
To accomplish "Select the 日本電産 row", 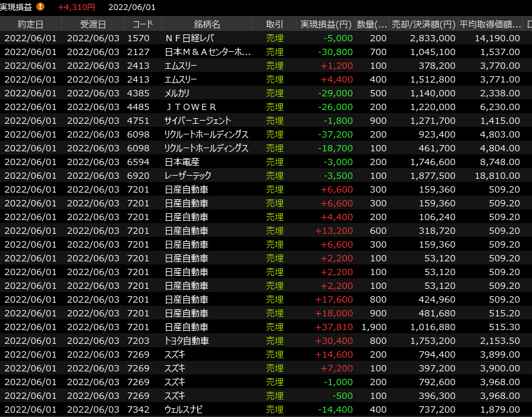I will [178, 162].
